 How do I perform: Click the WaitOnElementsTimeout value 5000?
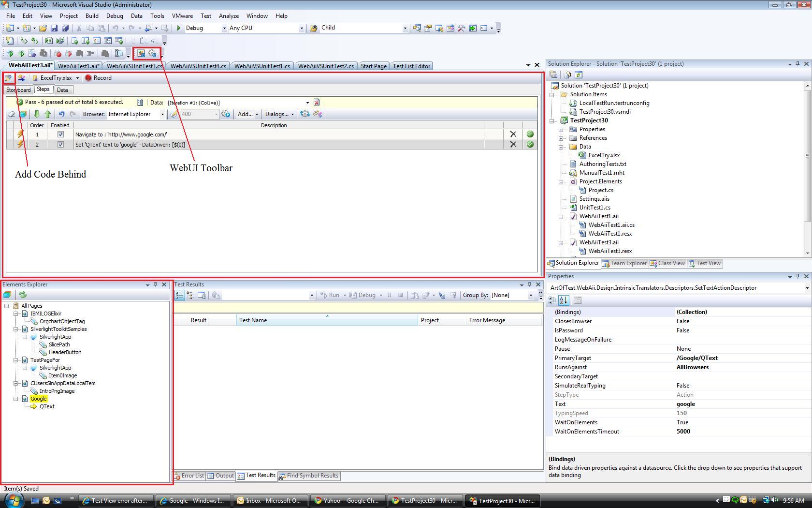tap(683, 432)
